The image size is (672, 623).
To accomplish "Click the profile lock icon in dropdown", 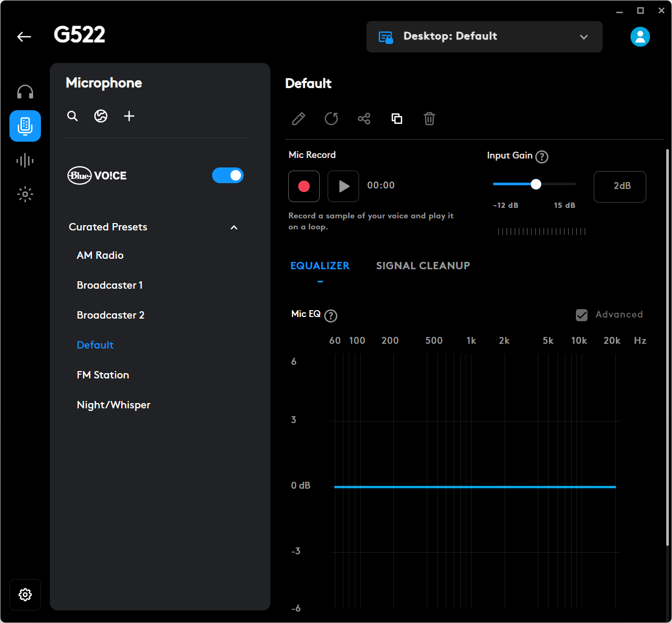I will tap(386, 37).
